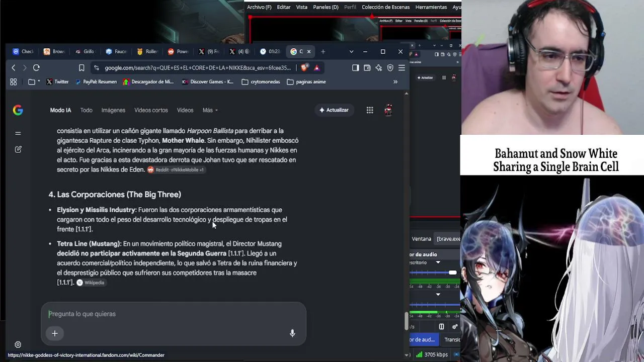This screenshot has height=362, width=644.
Task: Open OBS Vista menu
Action: pyautogui.click(x=302, y=7)
